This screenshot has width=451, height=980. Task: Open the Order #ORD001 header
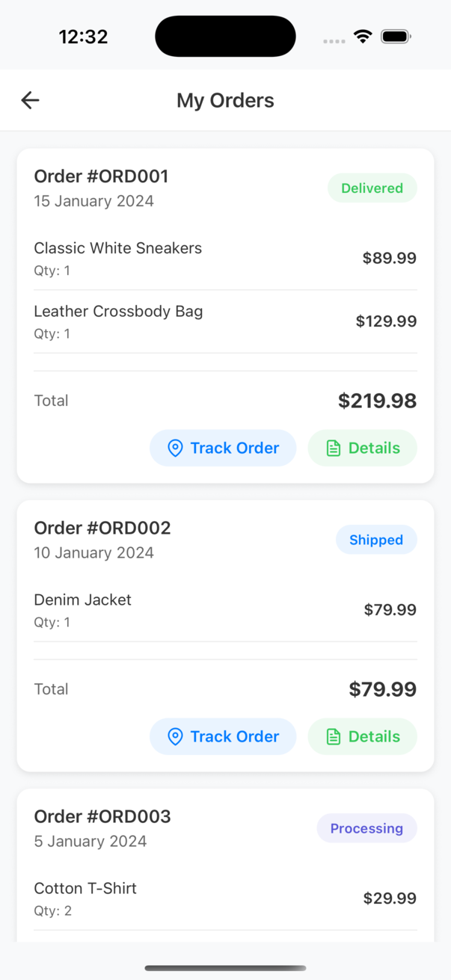(102, 176)
